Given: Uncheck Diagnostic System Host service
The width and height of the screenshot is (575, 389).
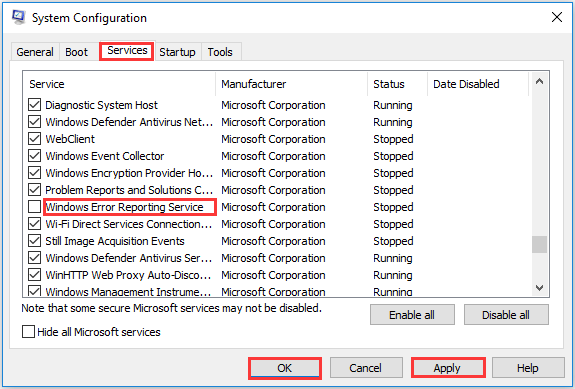Looking at the screenshot, I should click(34, 104).
